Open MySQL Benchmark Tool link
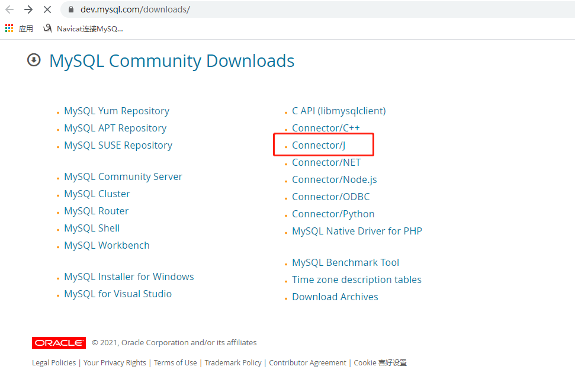Image resolution: width=575 pixels, height=392 pixels. click(345, 262)
